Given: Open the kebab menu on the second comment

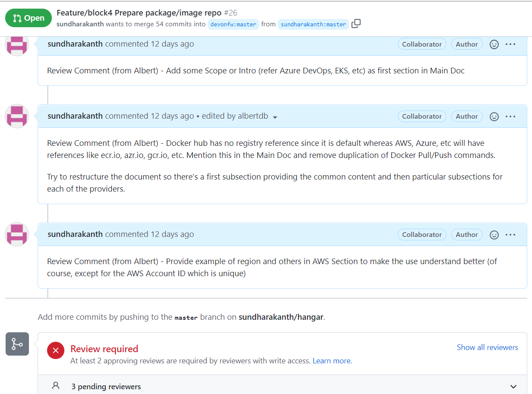Looking at the screenshot, I should [x=510, y=116].
